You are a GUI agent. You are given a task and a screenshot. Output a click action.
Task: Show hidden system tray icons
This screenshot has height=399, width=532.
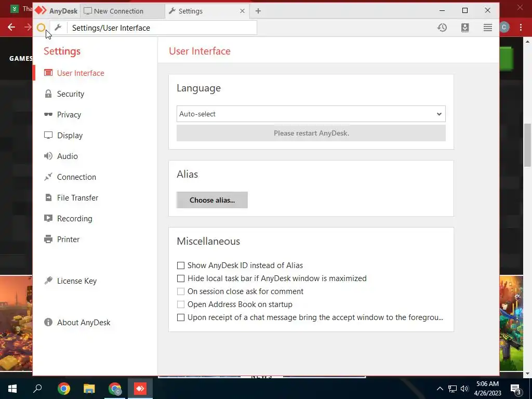(440, 389)
